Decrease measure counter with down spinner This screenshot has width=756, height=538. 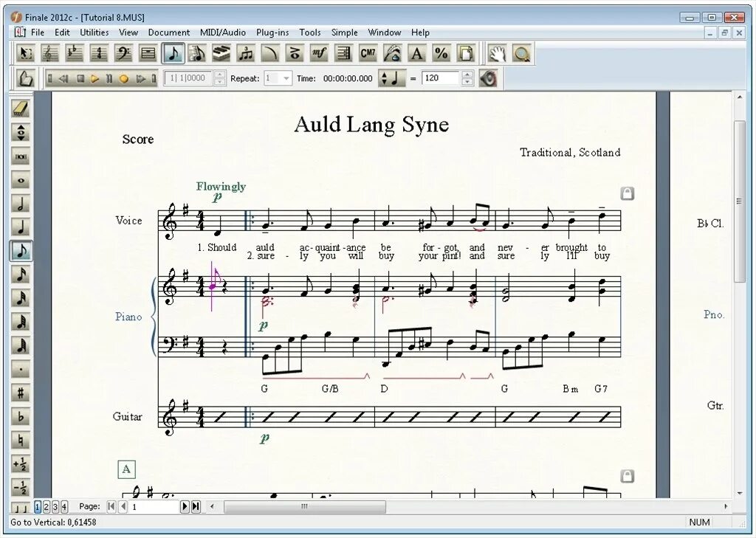219,81
